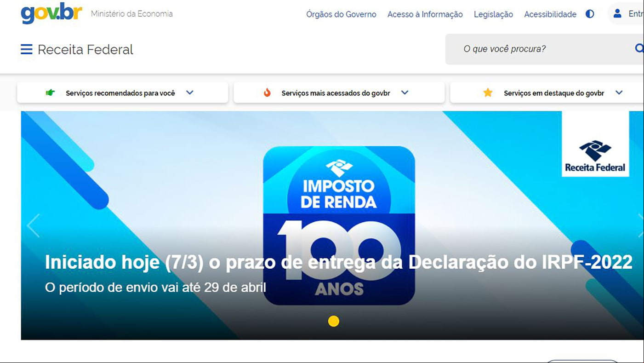This screenshot has width=644, height=363.
Task: Click the yellow carousel indicator dot
Action: point(334,321)
